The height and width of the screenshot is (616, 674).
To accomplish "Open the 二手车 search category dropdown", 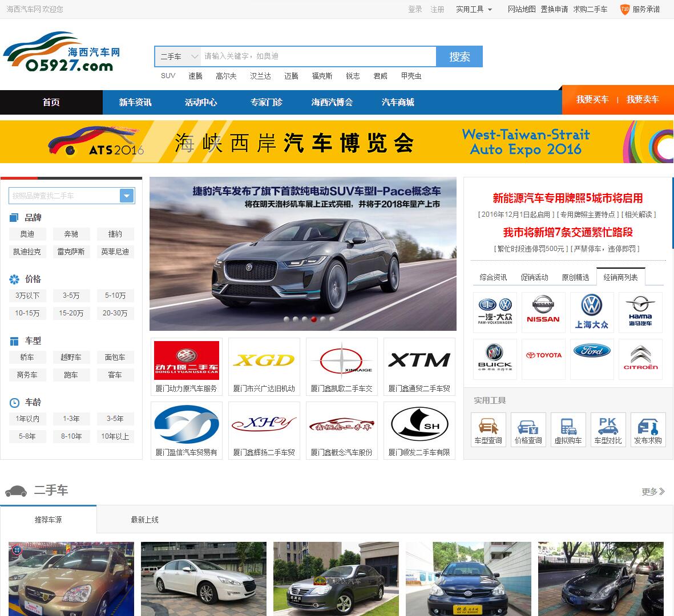I will [x=178, y=56].
